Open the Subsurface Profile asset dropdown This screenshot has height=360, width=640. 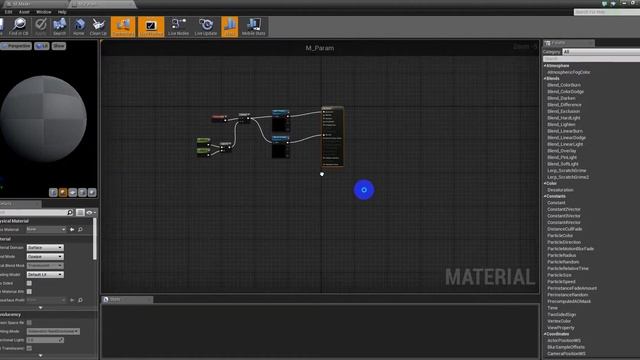[46, 300]
